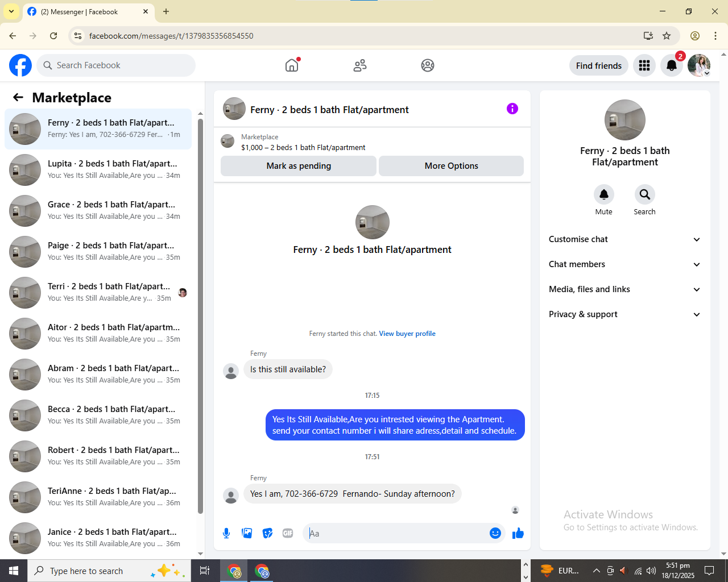Image resolution: width=728 pixels, height=582 pixels.
Task: Choose a GIF icon in composer
Action: coord(288,533)
